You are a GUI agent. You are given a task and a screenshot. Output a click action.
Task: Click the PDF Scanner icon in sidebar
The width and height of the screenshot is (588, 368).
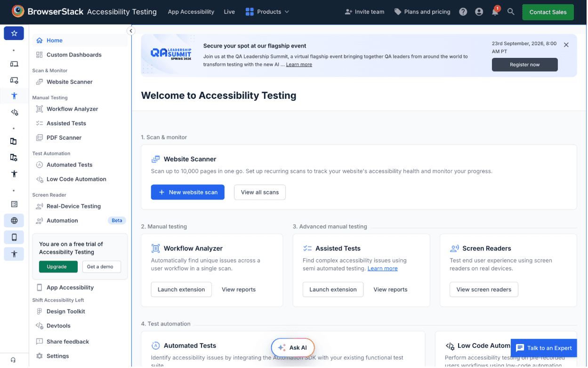[40, 138]
